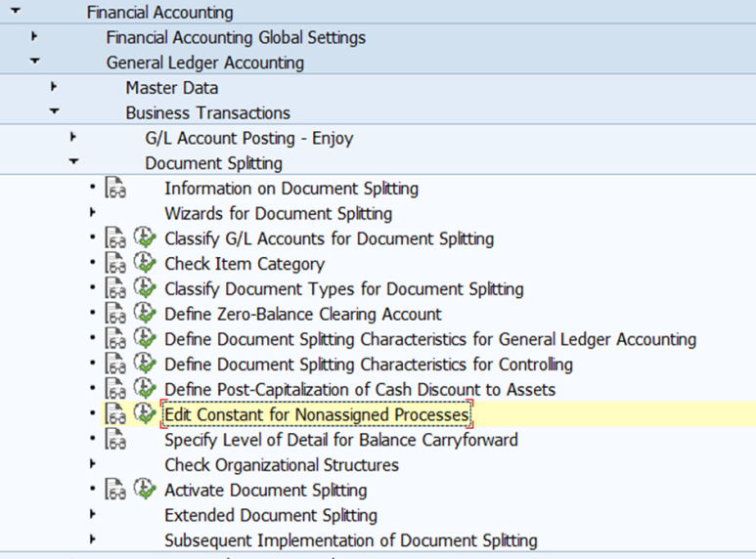Click highlighted Edit Constant for Nonassigned Processes

[x=316, y=414]
